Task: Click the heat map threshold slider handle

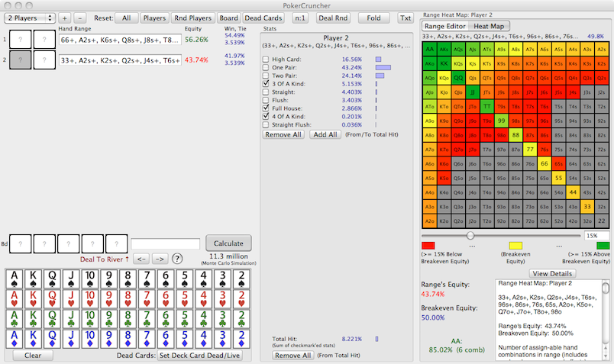Action: (x=470, y=235)
